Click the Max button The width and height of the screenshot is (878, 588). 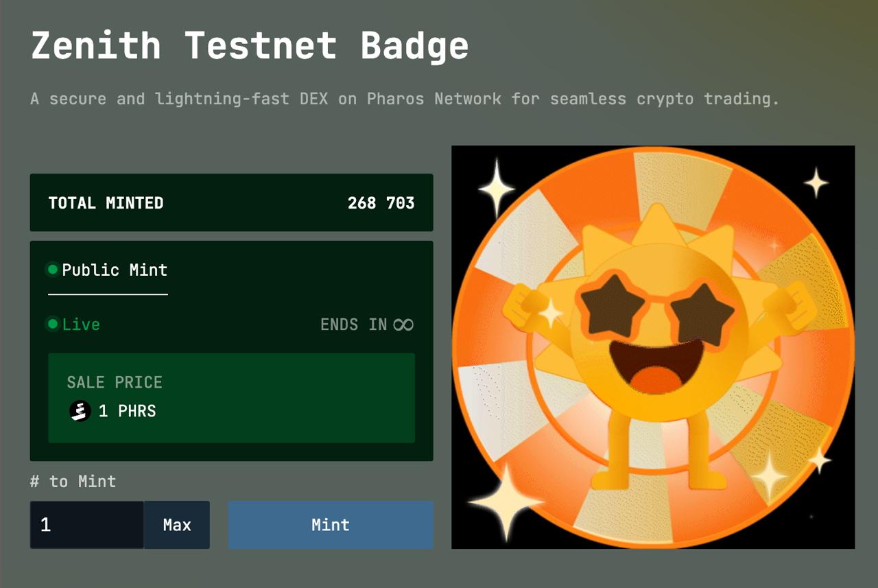pyautogui.click(x=177, y=525)
